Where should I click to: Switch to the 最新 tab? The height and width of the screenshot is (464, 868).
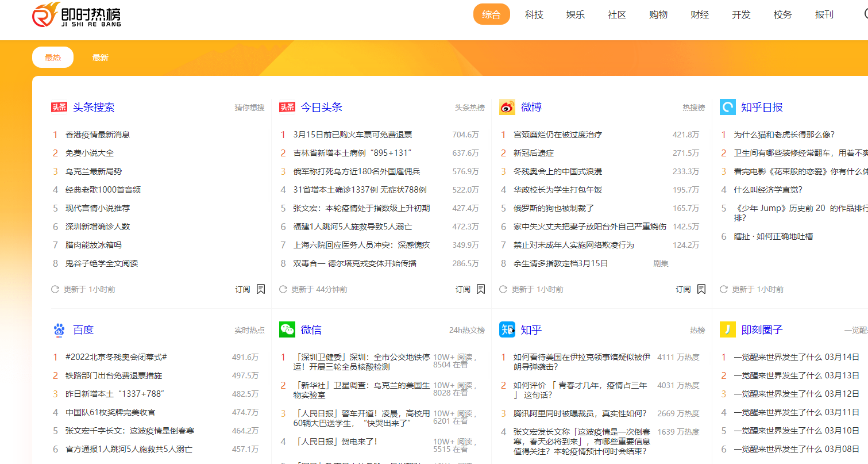[x=101, y=57]
